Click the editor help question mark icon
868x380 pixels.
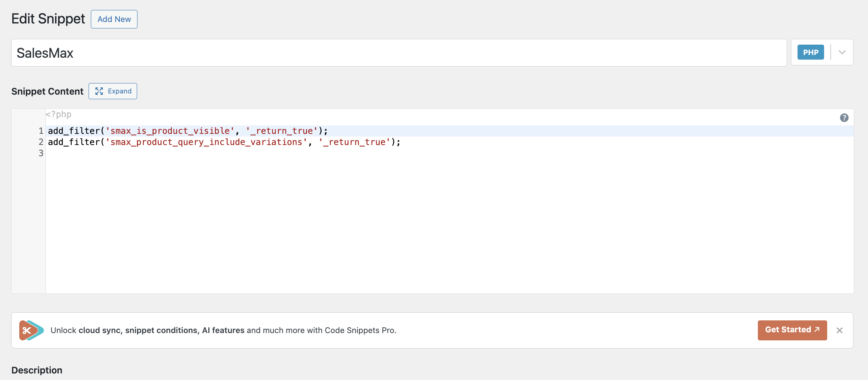coord(844,118)
